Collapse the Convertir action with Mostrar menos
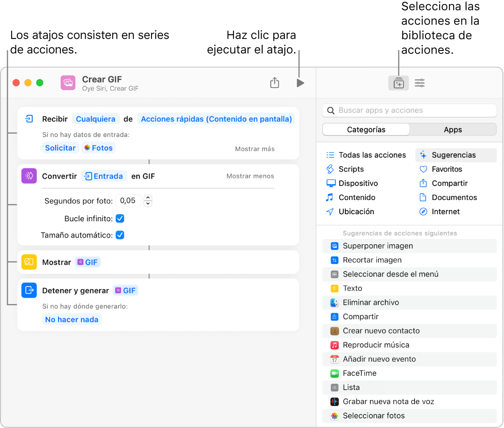This screenshot has height=428, width=504. click(x=250, y=176)
